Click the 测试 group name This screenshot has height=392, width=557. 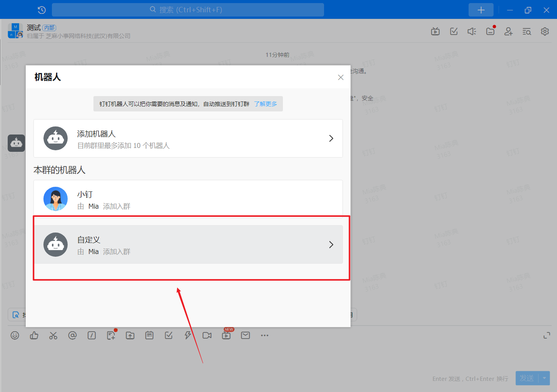[x=34, y=28]
